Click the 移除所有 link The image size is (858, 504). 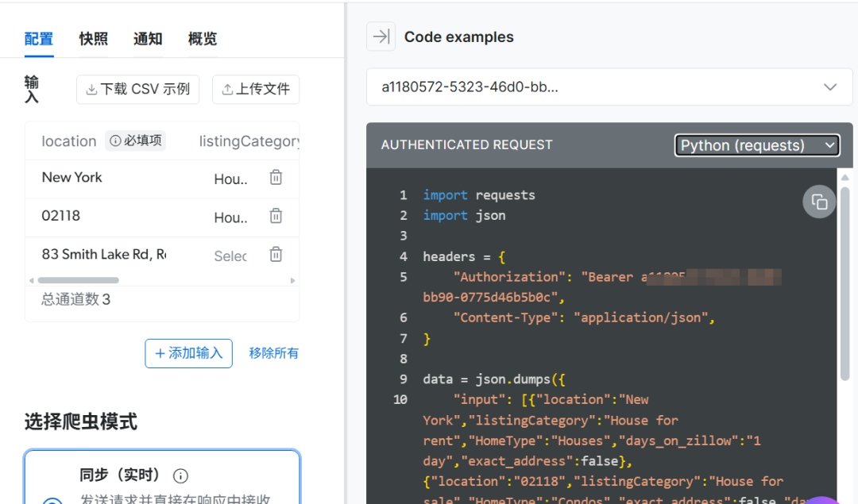click(273, 353)
